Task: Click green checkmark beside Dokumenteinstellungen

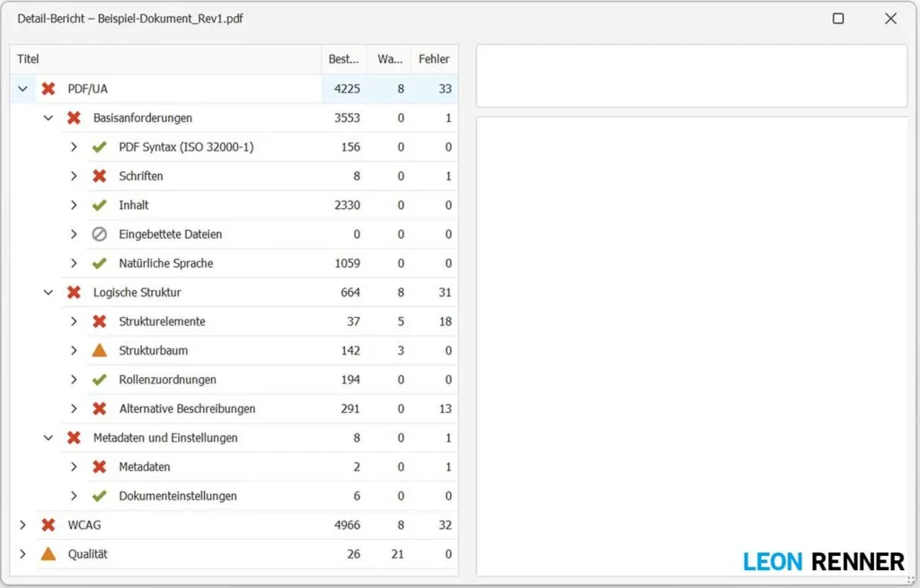Action: [x=100, y=496]
